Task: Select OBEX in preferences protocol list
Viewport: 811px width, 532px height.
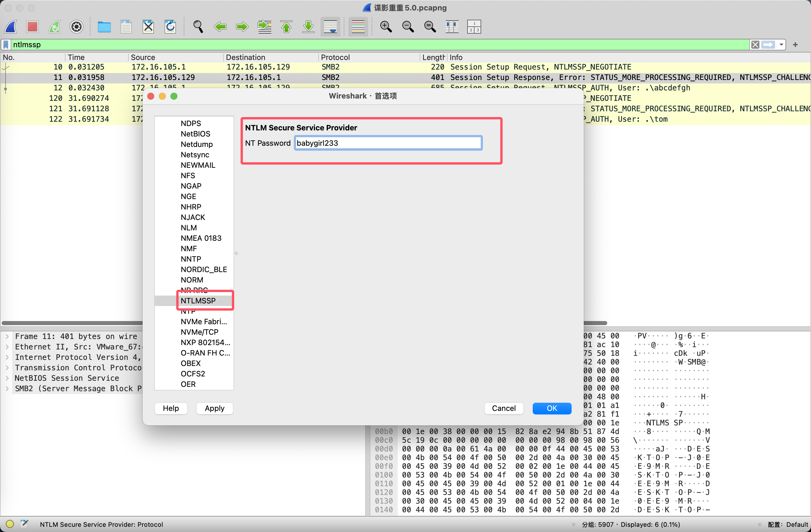Action: pyautogui.click(x=194, y=363)
